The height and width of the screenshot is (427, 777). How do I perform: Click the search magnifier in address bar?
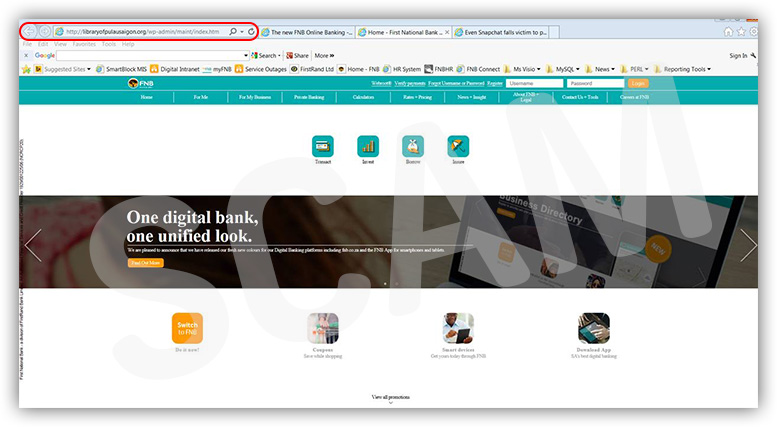(233, 31)
